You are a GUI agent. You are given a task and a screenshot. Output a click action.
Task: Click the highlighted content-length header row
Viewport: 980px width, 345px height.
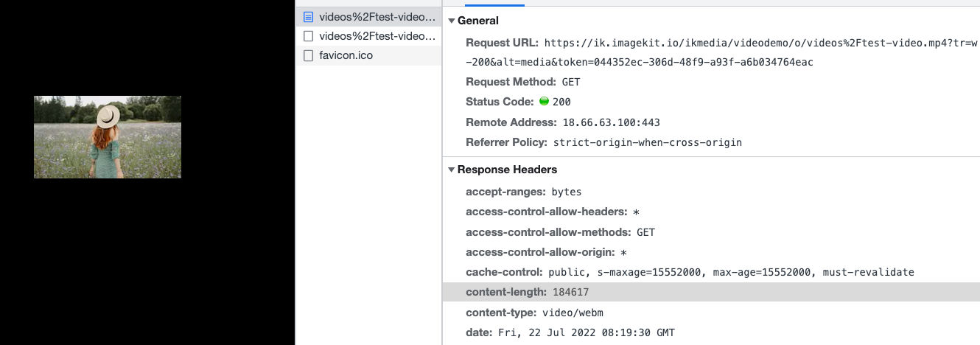coord(711,292)
